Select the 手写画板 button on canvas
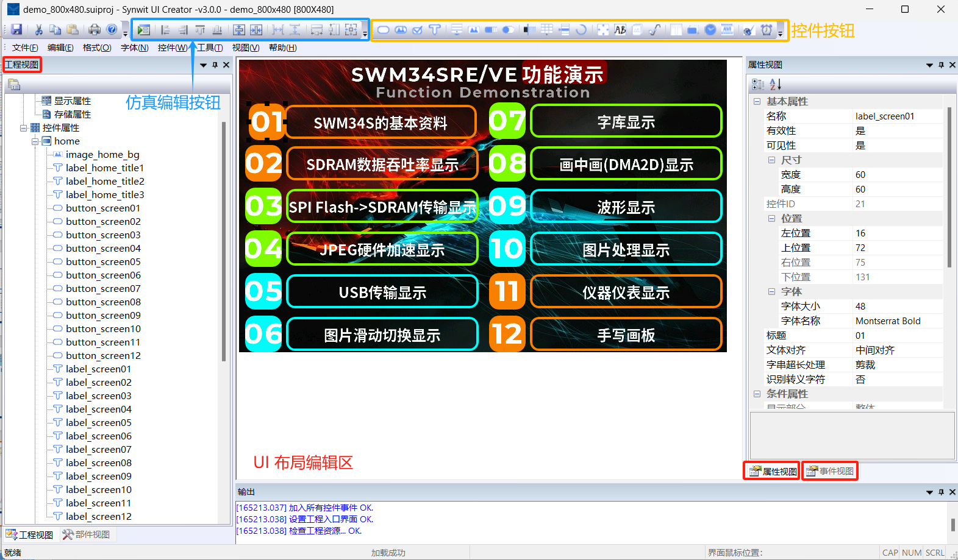The height and width of the screenshot is (560, 958). tap(626, 335)
